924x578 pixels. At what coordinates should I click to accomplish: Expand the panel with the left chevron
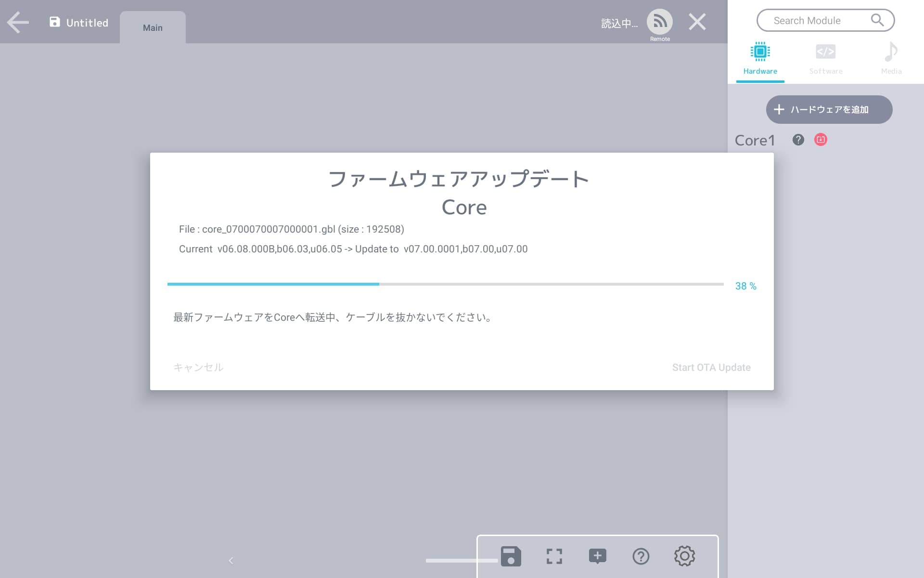coord(231,561)
